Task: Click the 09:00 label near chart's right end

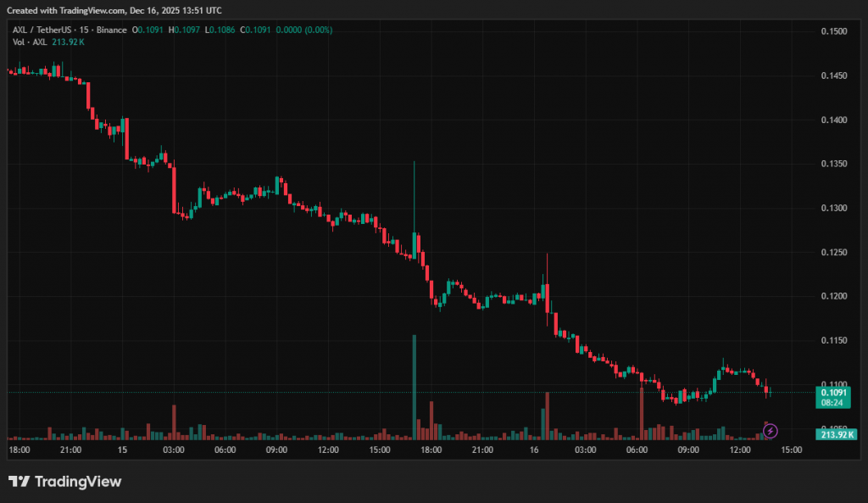Action: tap(688, 450)
